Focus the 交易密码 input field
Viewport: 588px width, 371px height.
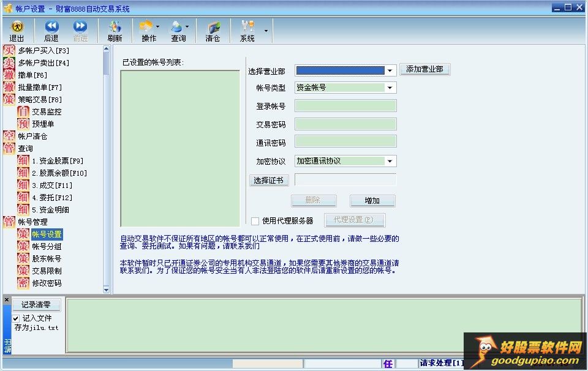point(345,124)
